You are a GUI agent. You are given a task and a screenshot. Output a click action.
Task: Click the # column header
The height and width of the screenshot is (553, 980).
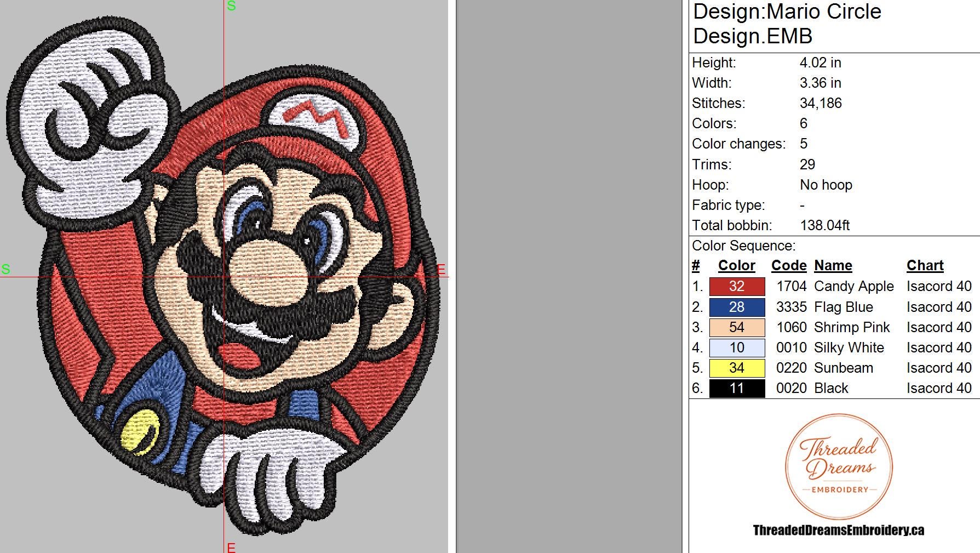pos(696,265)
